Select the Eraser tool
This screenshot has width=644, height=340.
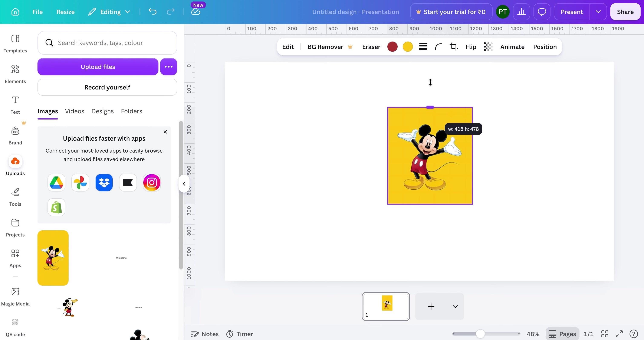point(371,47)
